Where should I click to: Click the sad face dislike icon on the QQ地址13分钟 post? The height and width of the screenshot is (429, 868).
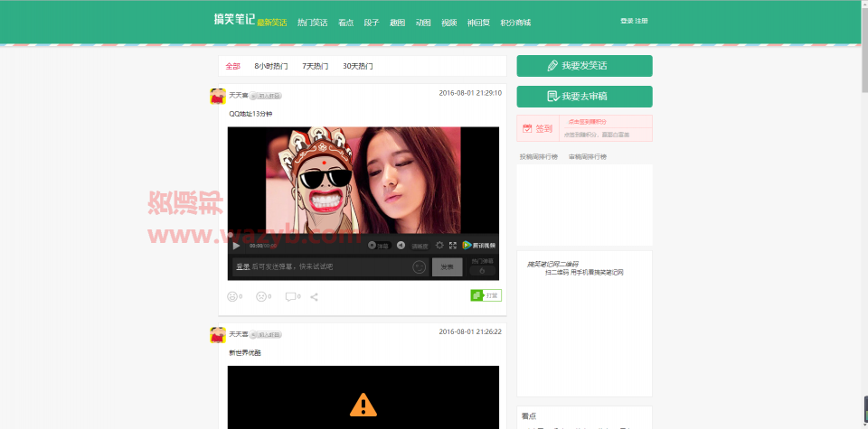263,297
